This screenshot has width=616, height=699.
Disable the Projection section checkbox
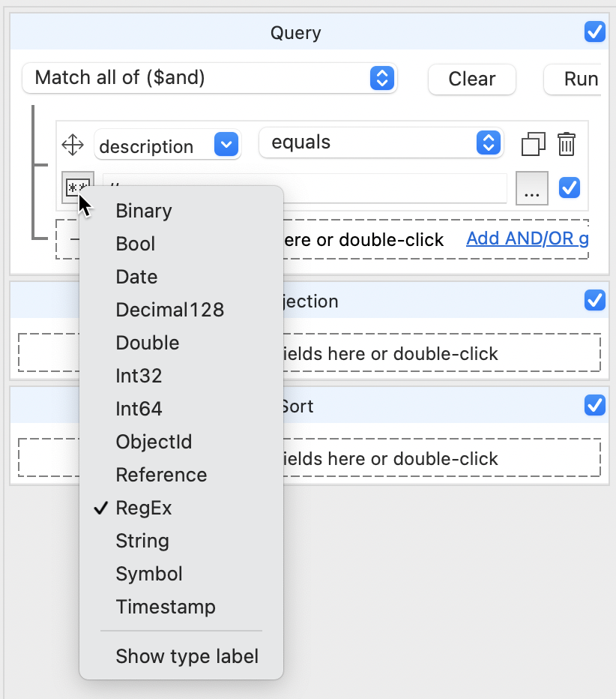(x=594, y=300)
